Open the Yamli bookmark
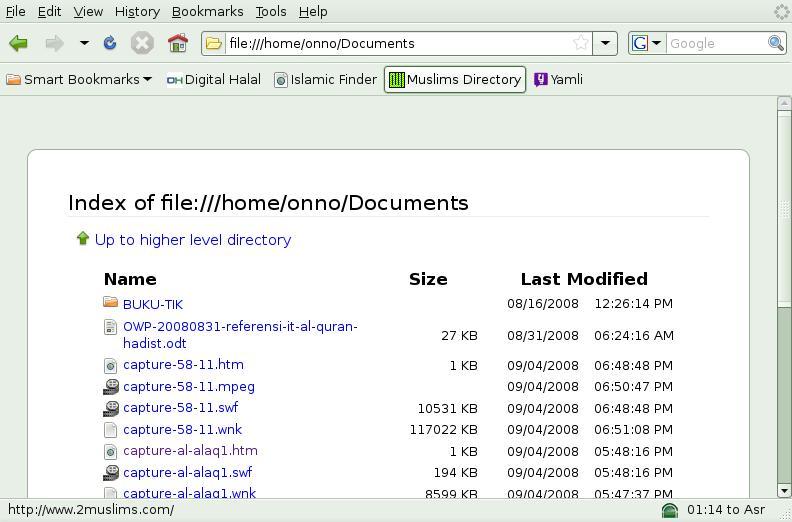This screenshot has height=522, width=792. point(558,79)
